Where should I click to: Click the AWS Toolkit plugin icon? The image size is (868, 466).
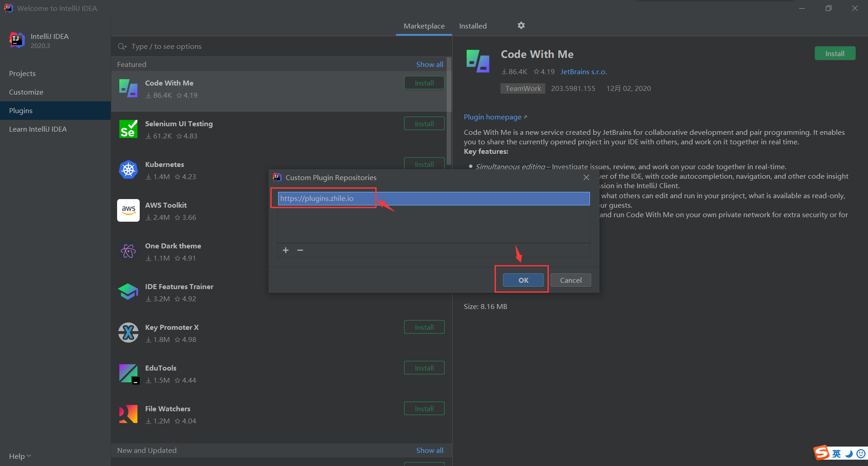pyautogui.click(x=128, y=210)
